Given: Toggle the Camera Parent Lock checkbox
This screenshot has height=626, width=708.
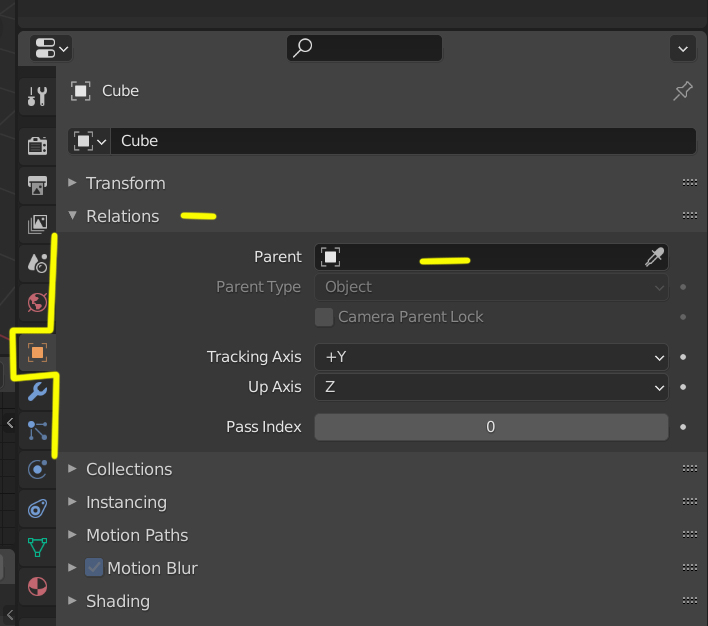Looking at the screenshot, I should click(324, 317).
